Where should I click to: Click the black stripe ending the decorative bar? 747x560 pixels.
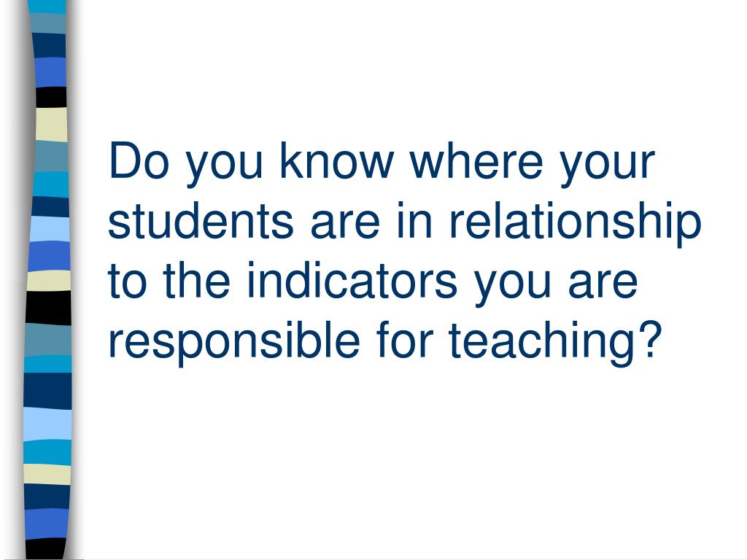[x=44, y=549]
